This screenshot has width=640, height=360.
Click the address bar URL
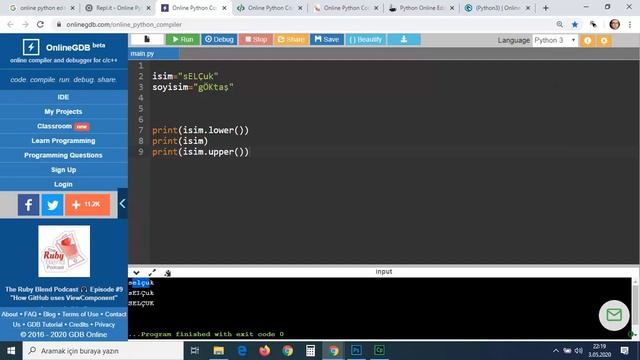[x=124, y=24]
